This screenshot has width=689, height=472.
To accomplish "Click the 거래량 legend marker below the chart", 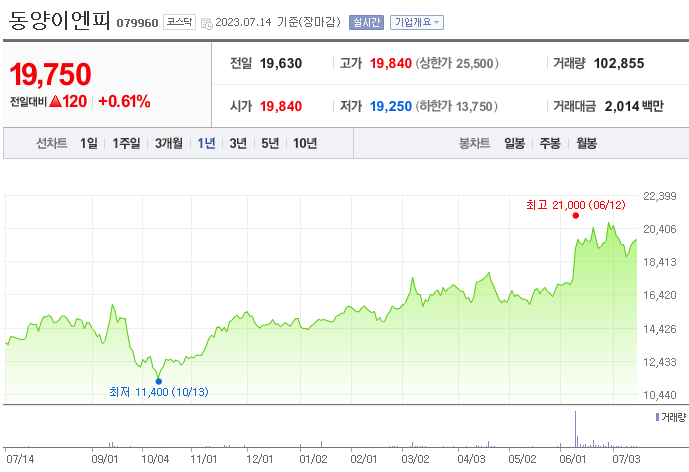I will pos(657,417).
